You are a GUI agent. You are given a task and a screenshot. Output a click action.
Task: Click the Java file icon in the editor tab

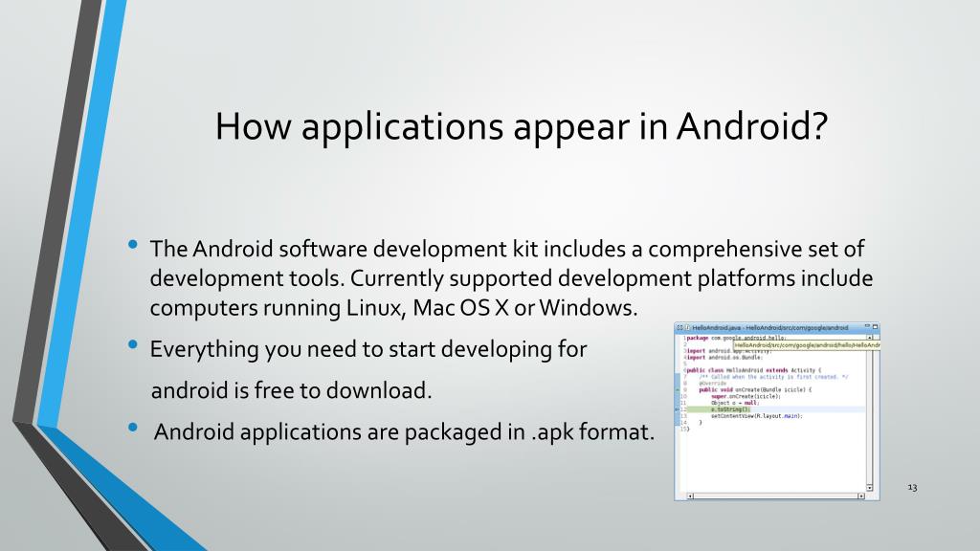tap(687, 327)
